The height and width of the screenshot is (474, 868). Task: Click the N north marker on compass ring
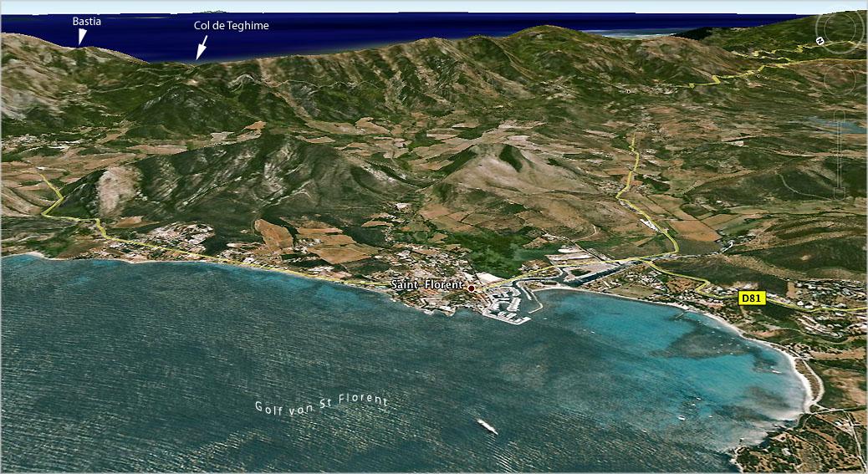pyautogui.click(x=819, y=41)
